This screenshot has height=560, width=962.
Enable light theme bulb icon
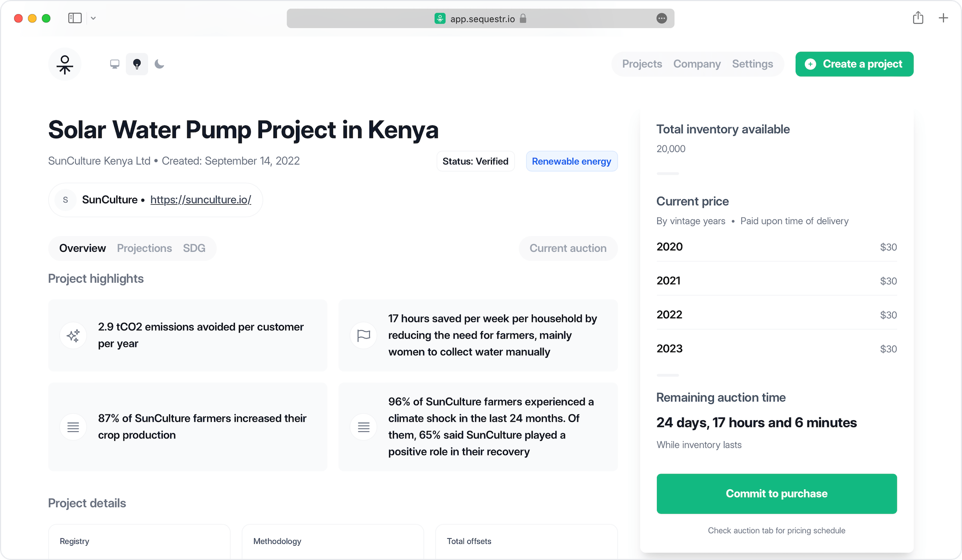coord(137,64)
